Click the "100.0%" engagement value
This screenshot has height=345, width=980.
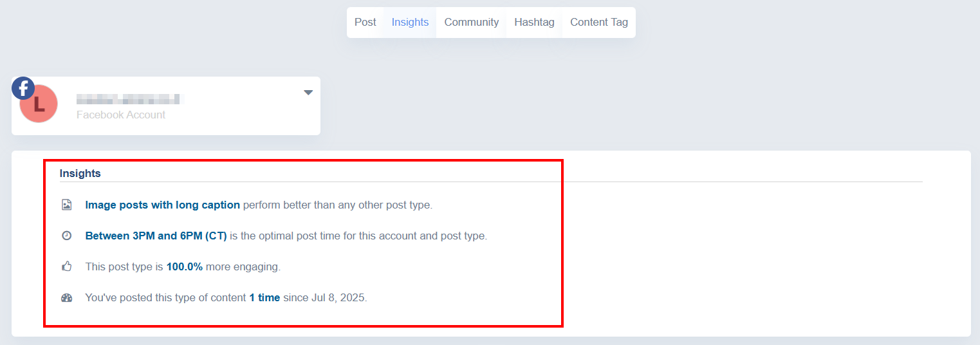(x=185, y=266)
